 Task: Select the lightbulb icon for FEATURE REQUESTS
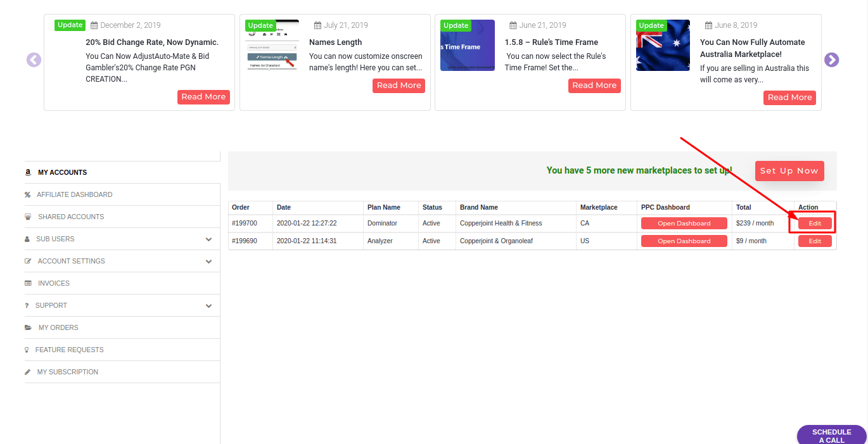(x=28, y=349)
